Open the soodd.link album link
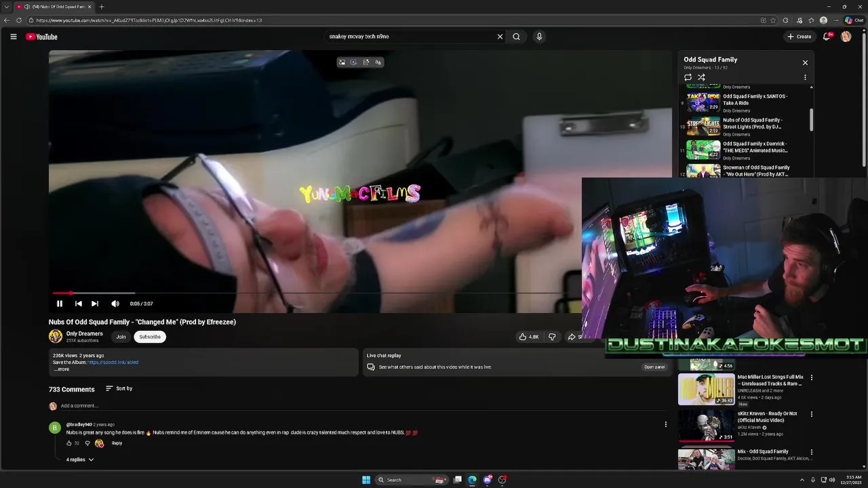The height and width of the screenshot is (488, 868). click(113, 362)
